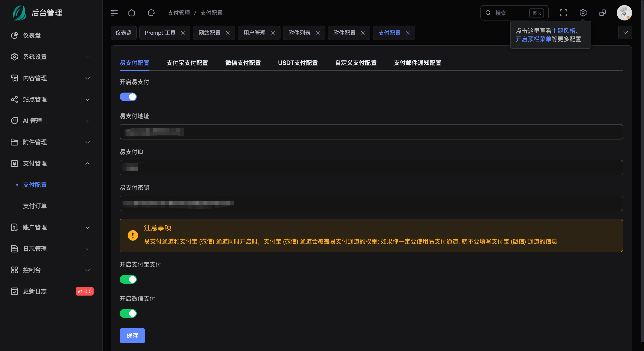Click the system settings gear icon
Viewport: 644px width, 351px height.
(14, 57)
